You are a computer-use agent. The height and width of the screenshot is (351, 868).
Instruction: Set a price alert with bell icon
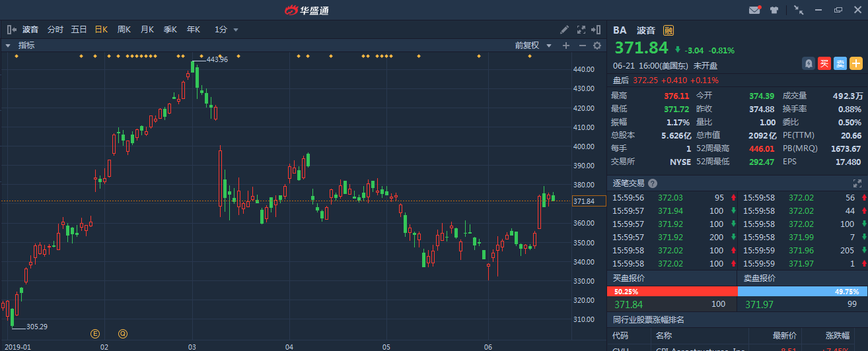(x=808, y=63)
